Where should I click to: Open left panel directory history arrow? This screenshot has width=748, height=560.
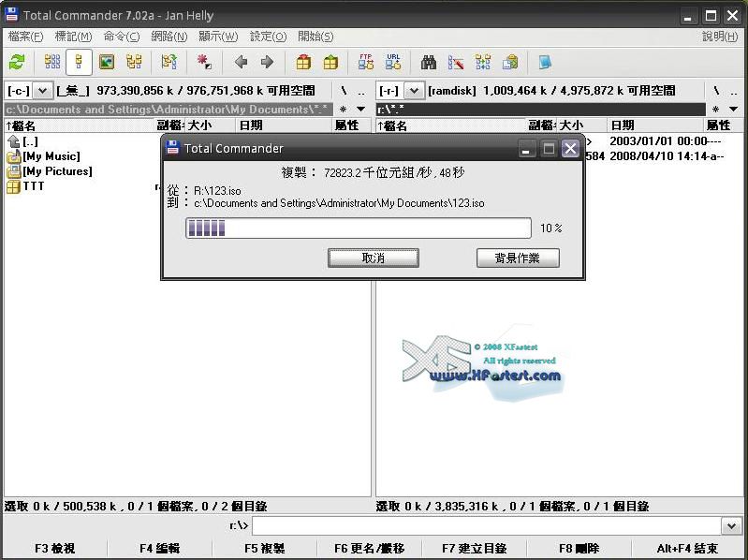[361, 110]
